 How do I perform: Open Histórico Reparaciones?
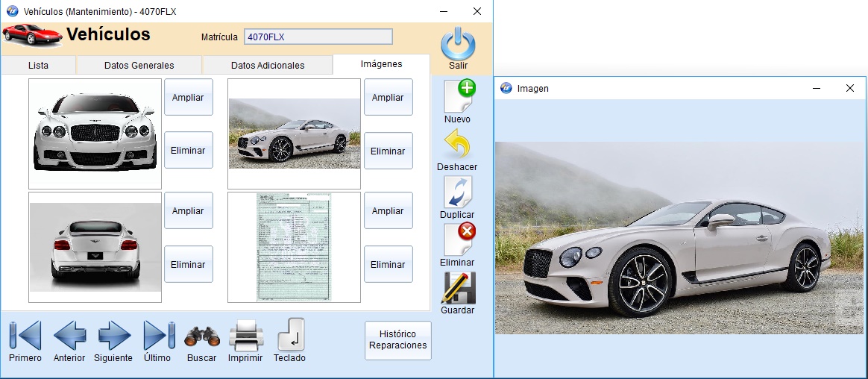click(398, 340)
